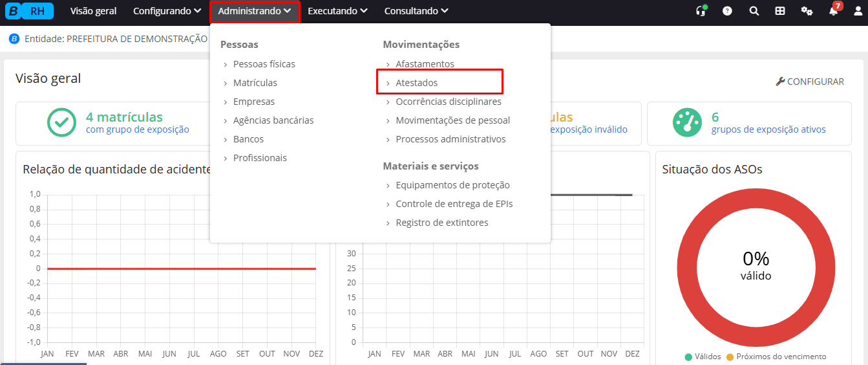The width and height of the screenshot is (868, 365).
Task: Go to the Visão geral tab
Action: point(93,11)
